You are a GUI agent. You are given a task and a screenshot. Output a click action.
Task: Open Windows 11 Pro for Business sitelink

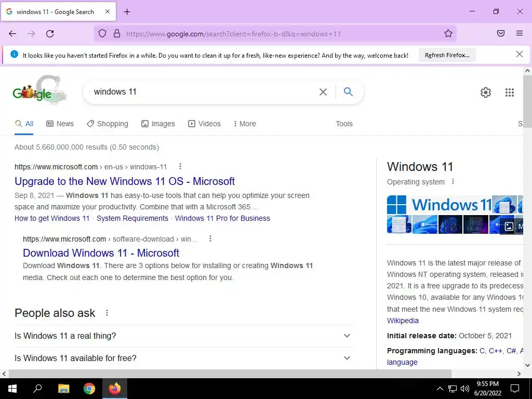222,218
